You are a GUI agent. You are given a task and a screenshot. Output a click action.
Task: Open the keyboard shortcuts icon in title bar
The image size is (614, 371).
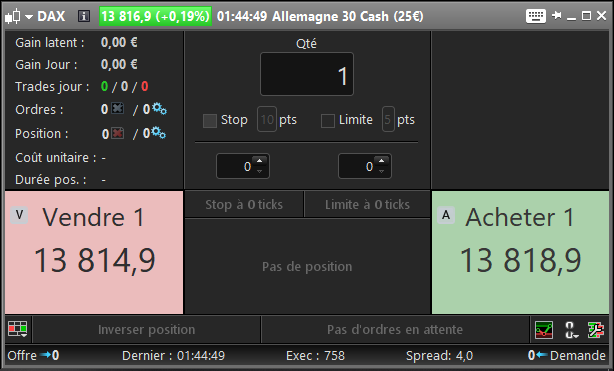point(536,16)
